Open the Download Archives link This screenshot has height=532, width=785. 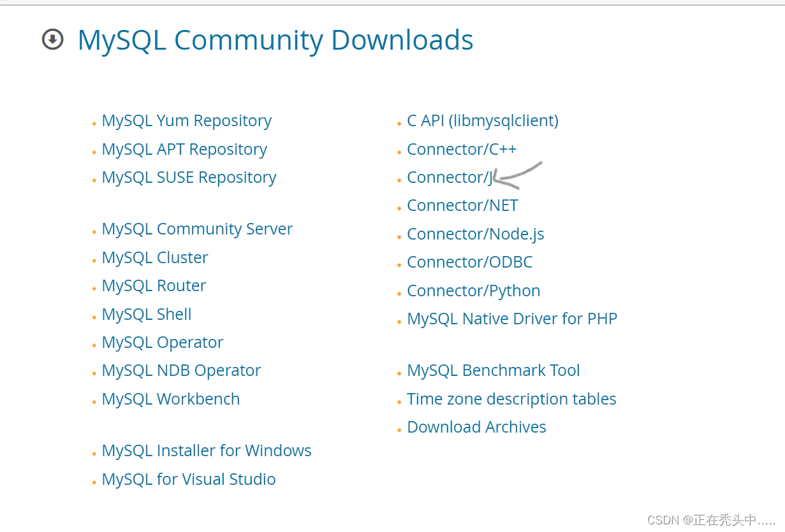pos(476,427)
